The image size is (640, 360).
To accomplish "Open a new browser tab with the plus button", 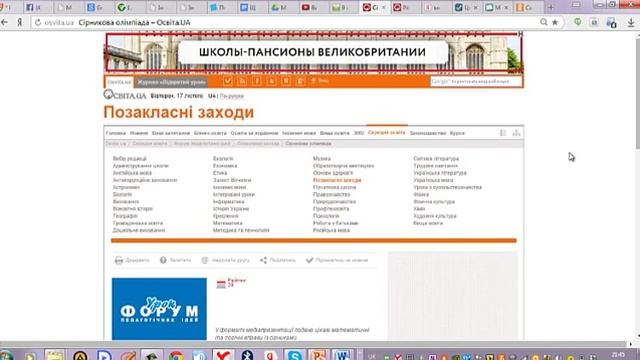I will (551, 7).
